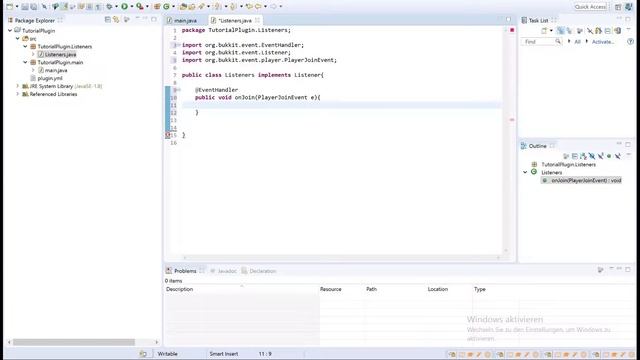
Task: Click the Activate... link in Task List
Action: [x=603, y=42]
